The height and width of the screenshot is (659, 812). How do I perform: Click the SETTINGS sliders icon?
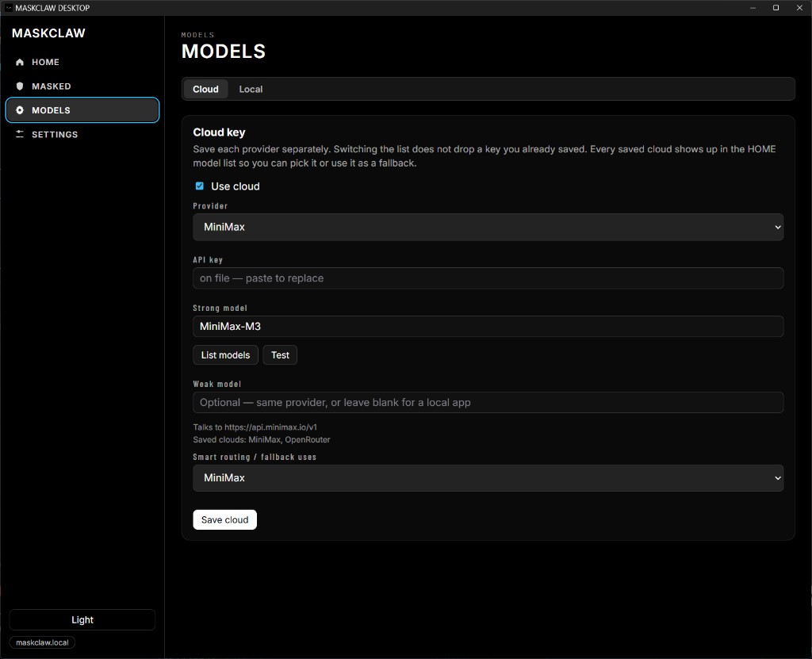tap(20, 134)
